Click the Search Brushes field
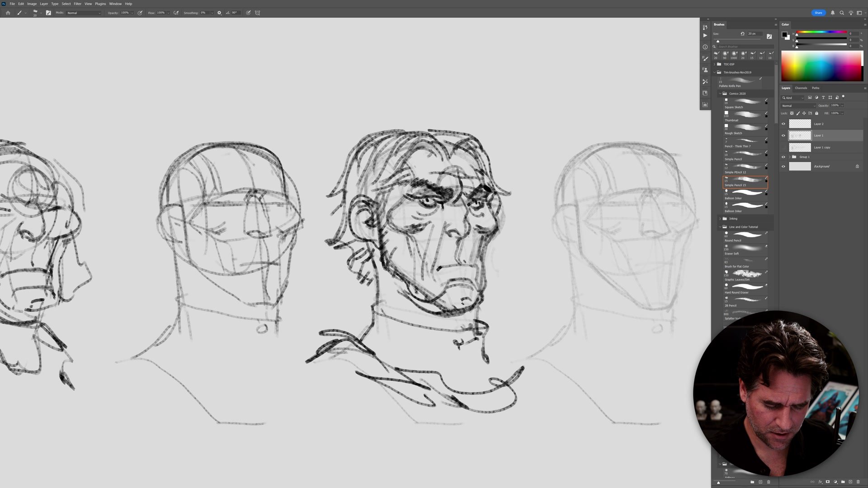868x488 pixels. tap(745, 47)
